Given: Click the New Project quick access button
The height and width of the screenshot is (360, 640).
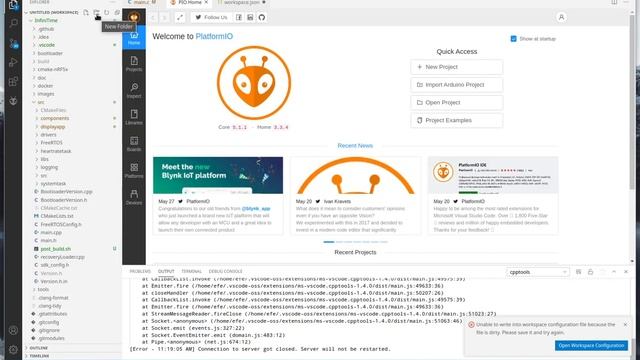Looking at the screenshot, I should (x=457, y=67).
